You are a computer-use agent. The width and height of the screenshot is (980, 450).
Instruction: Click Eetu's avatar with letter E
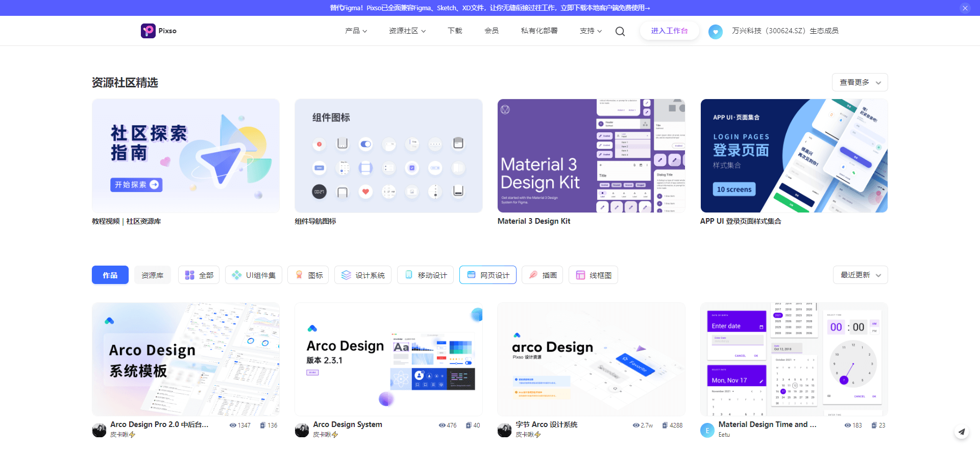click(707, 430)
